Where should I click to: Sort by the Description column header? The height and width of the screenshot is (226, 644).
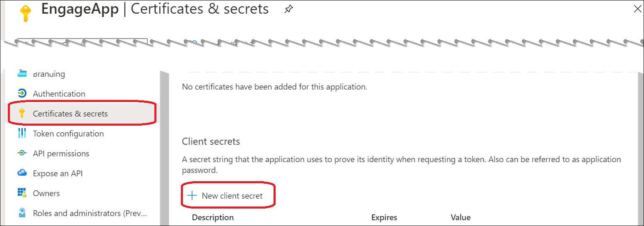click(213, 217)
